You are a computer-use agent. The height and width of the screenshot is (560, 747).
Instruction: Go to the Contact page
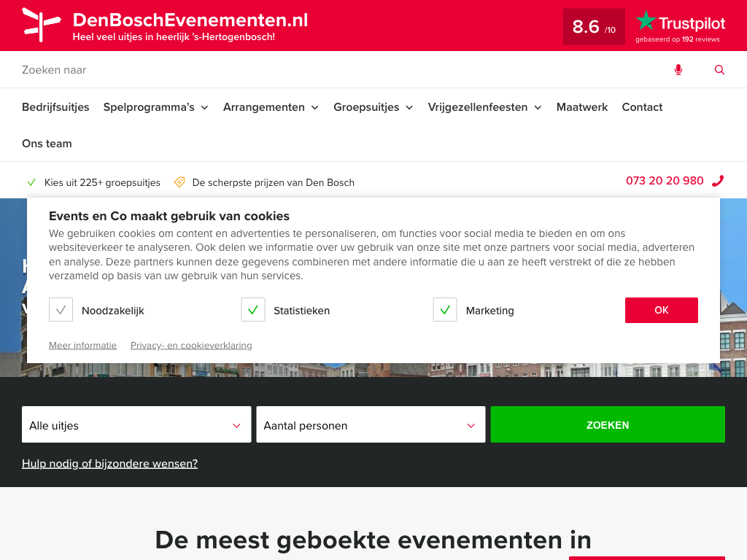[x=642, y=107]
